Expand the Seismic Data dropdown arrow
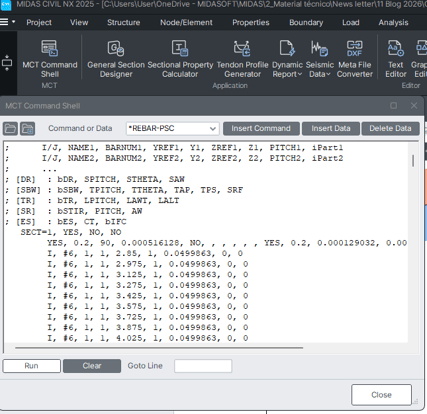 coord(328,74)
